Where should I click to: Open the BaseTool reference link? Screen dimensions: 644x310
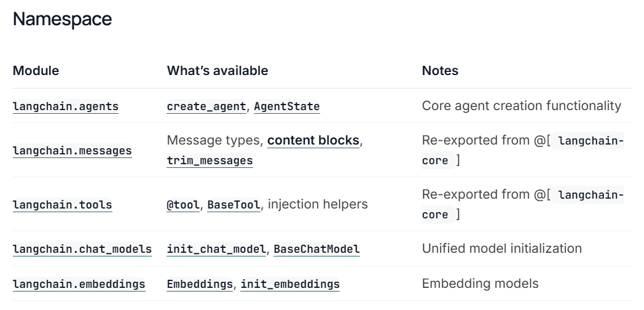(x=234, y=204)
